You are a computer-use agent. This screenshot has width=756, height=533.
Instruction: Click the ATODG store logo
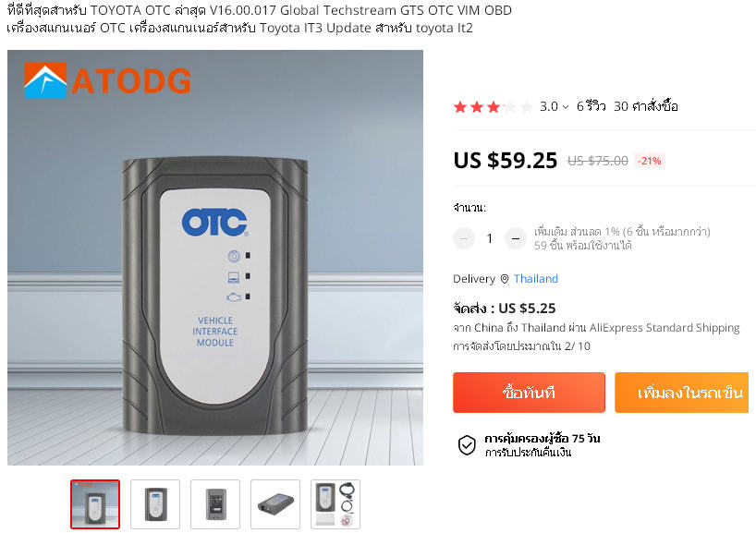coord(107,80)
